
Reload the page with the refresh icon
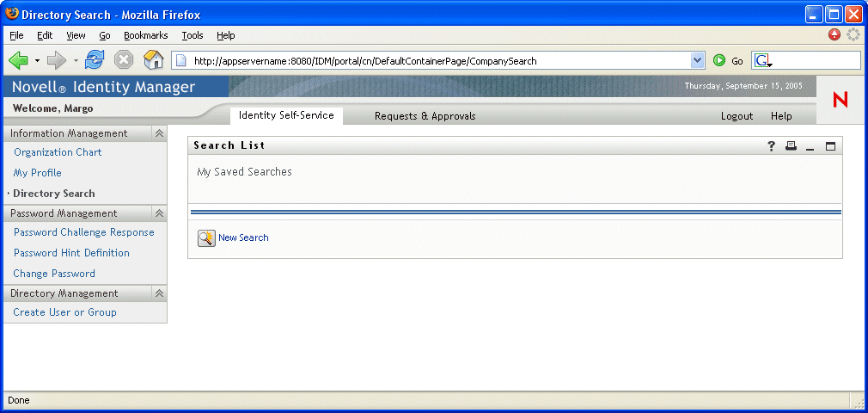point(95,60)
